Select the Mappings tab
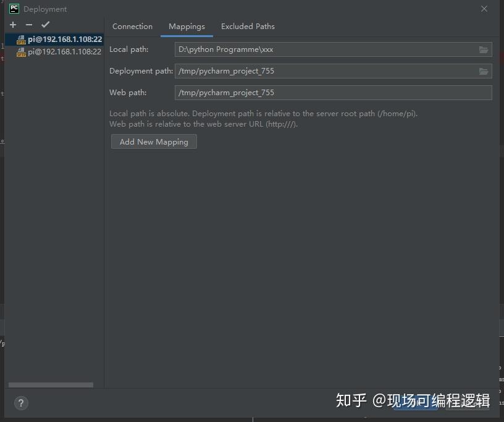Screen dimensions: 504x422 187,26
